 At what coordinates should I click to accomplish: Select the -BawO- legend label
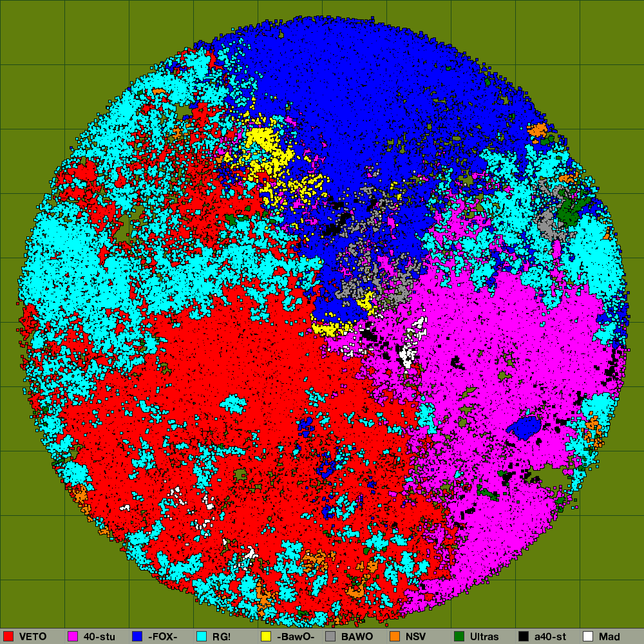(296, 637)
